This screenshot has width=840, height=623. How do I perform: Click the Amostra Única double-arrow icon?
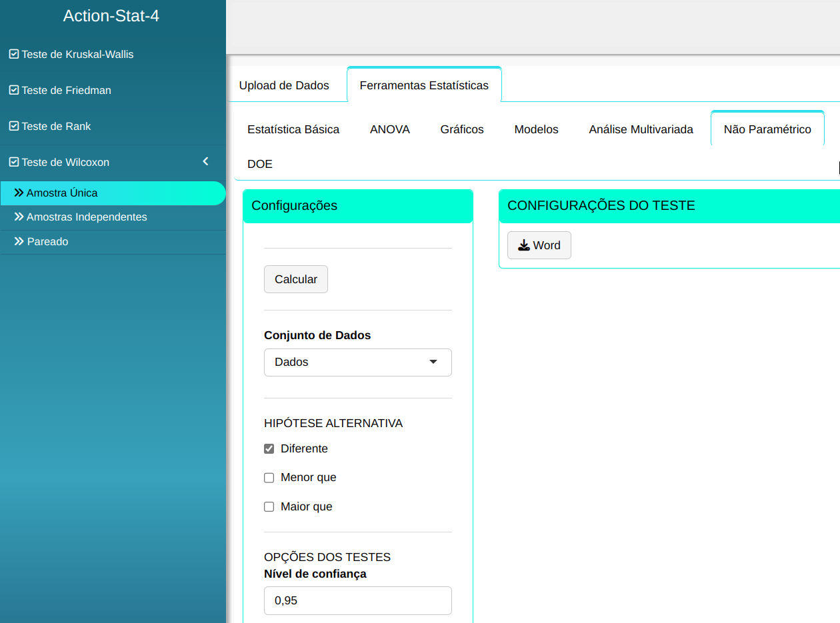pos(19,193)
